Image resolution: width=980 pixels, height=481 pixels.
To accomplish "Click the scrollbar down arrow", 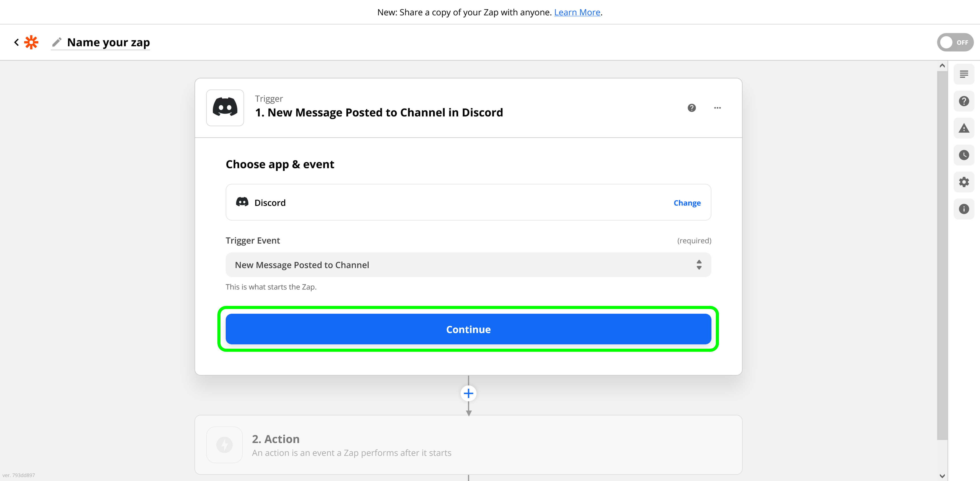I will 942,476.
